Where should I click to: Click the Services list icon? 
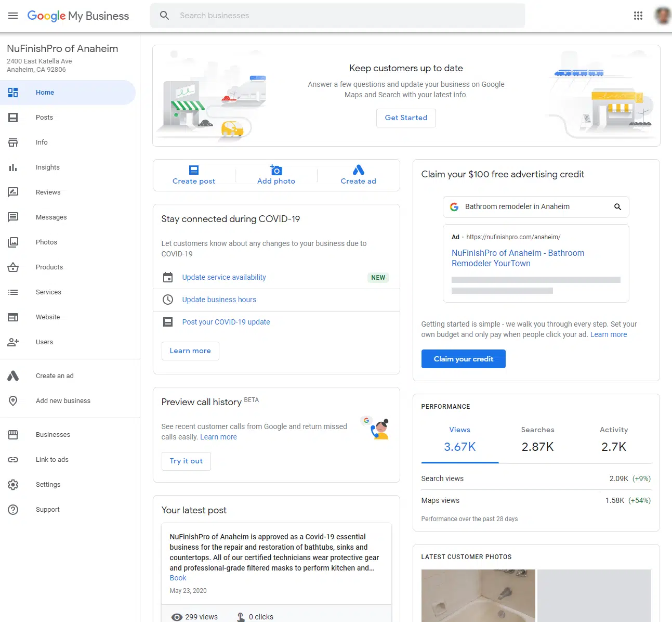(x=13, y=292)
